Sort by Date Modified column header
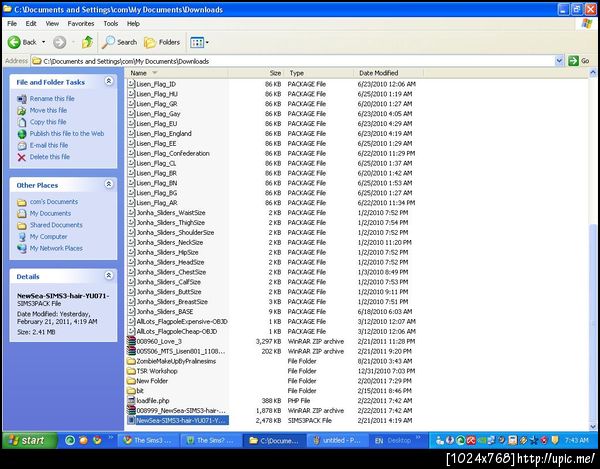Image resolution: width=600 pixels, height=469 pixels. click(x=389, y=73)
